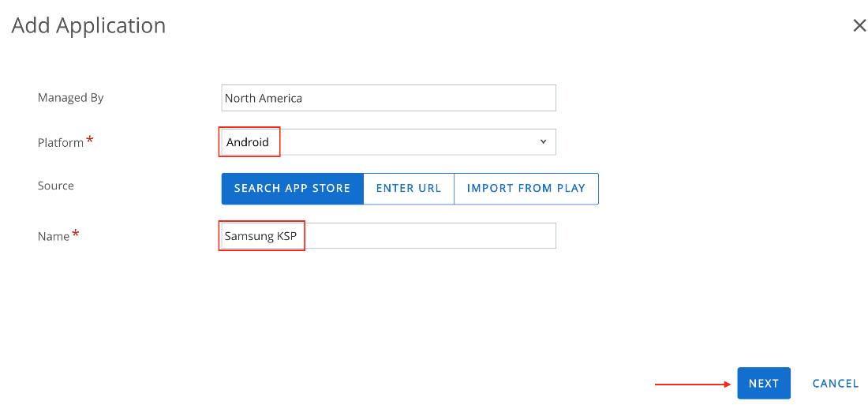Click the Name field label
The image size is (868, 409).
pos(54,236)
